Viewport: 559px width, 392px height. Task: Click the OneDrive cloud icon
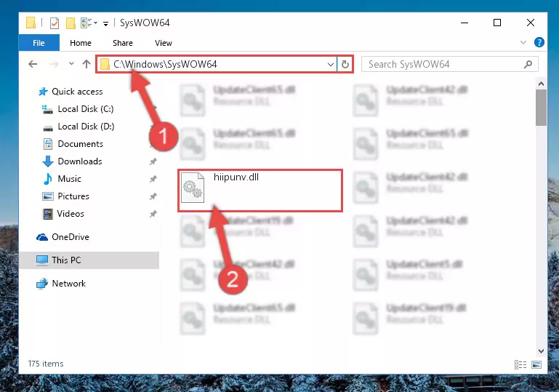coord(42,237)
